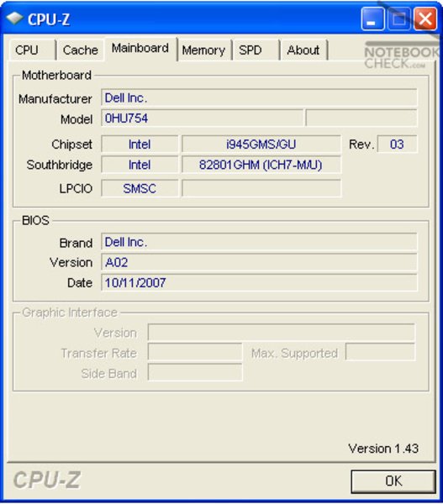Click the Southbridge vendor field Intel
The image size is (443, 504).
(x=140, y=165)
